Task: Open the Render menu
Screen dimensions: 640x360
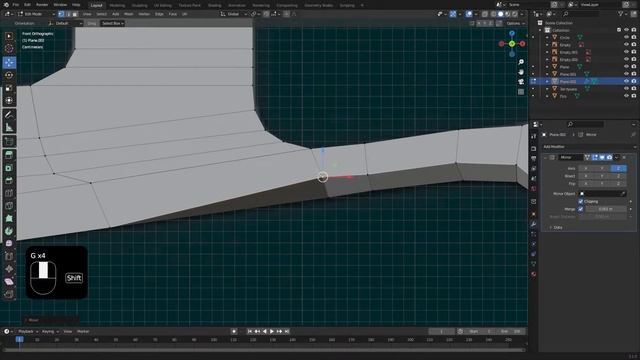Action: click(42, 5)
